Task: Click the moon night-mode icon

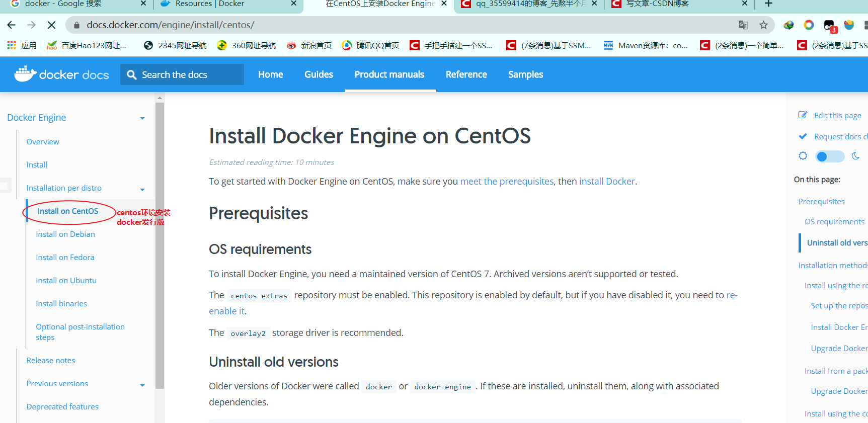Action: [855, 156]
